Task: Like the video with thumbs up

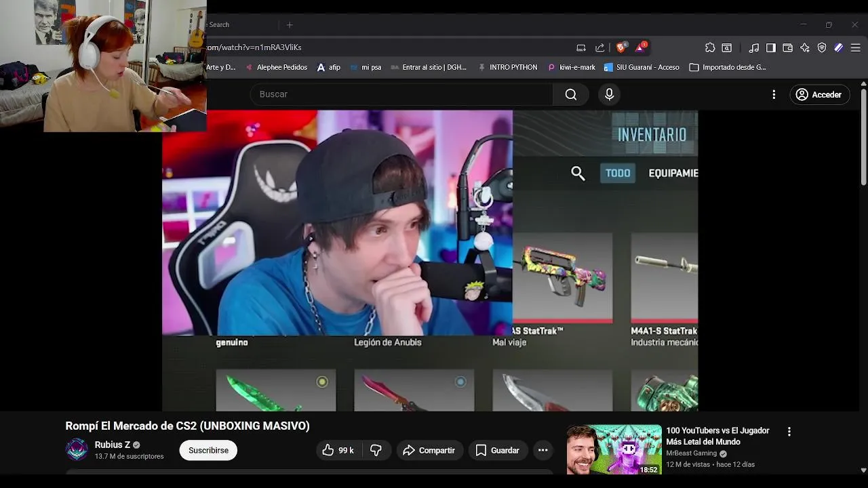Action: click(x=338, y=450)
